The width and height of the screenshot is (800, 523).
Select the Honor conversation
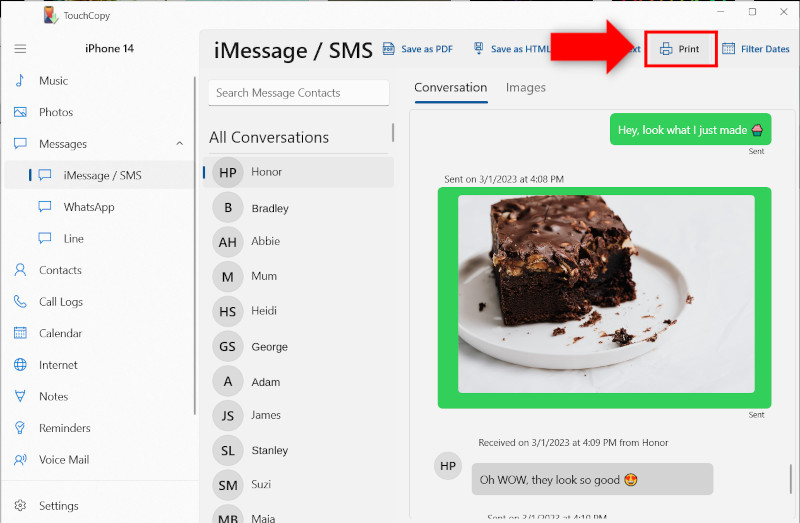pos(298,172)
